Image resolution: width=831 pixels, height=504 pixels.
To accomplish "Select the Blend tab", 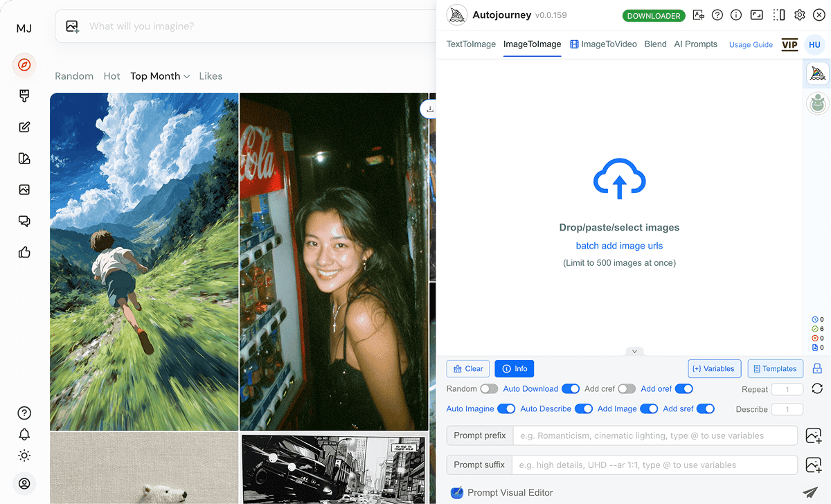I will click(655, 44).
